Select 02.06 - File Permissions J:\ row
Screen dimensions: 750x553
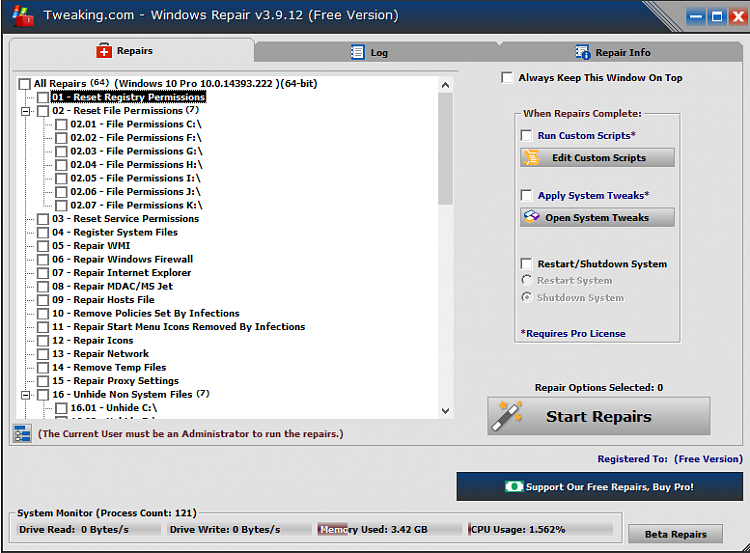point(135,192)
